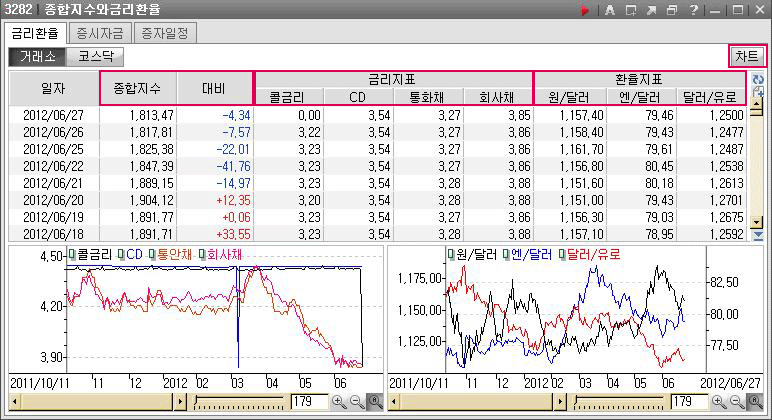Select the 2012/06/27 date cell

(x=54, y=115)
